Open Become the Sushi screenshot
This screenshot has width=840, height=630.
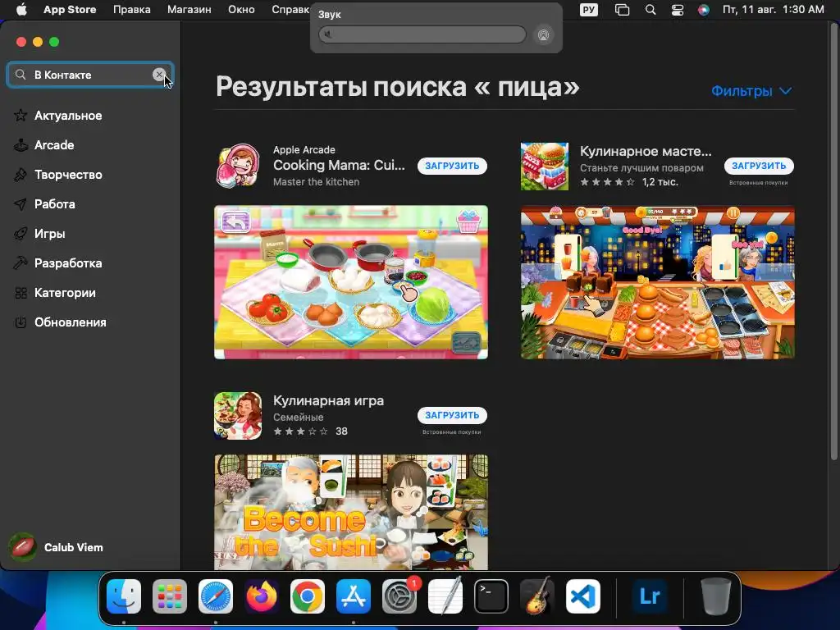click(x=351, y=512)
